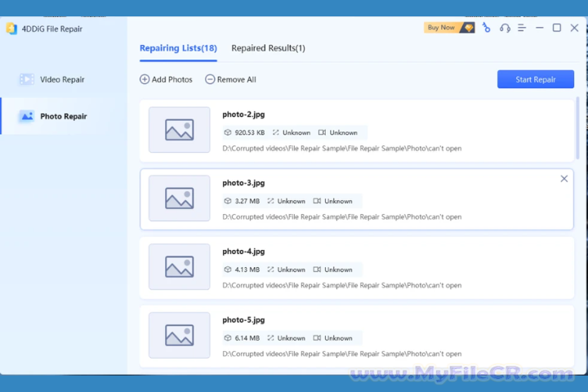
Task: Maximize the 4DDiG File Repair window
Action: pyautogui.click(x=557, y=28)
